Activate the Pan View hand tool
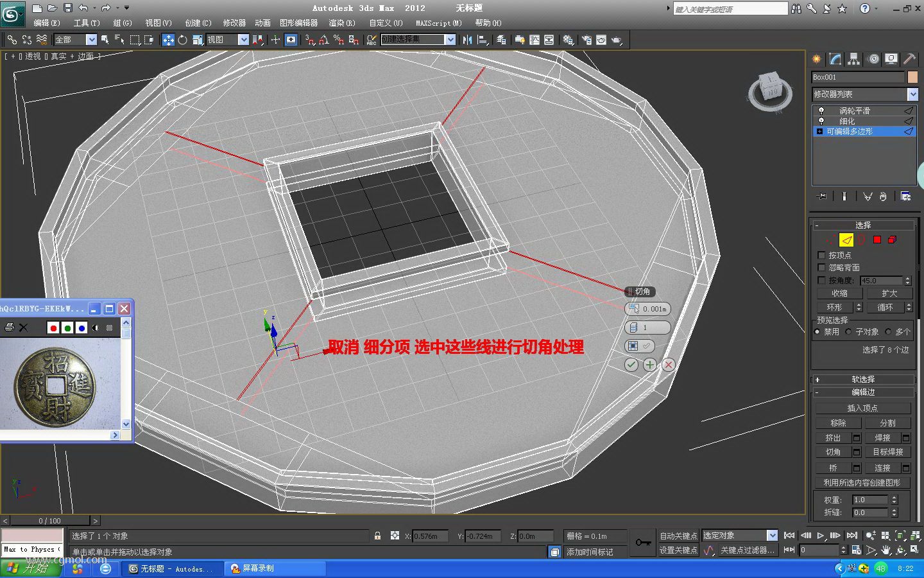Image resolution: width=924 pixels, height=578 pixels. [x=886, y=550]
